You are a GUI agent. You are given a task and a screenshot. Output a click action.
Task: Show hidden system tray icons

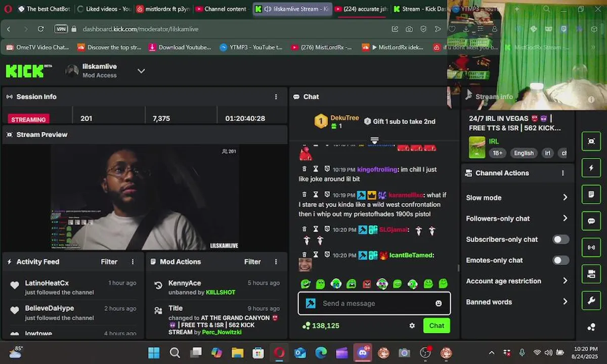coord(492,352)
